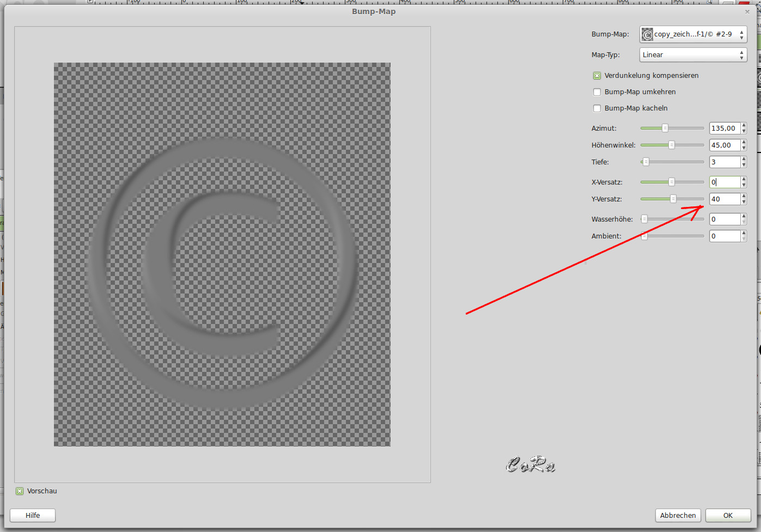This screenshot has width=761, height=532.
Task: Click the copyright symbol preview image
Action: click(222, 254)
